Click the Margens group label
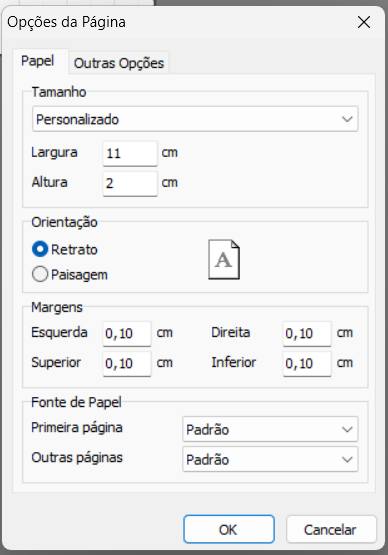This screenshot has height=555, width=388. pos(57,307)
